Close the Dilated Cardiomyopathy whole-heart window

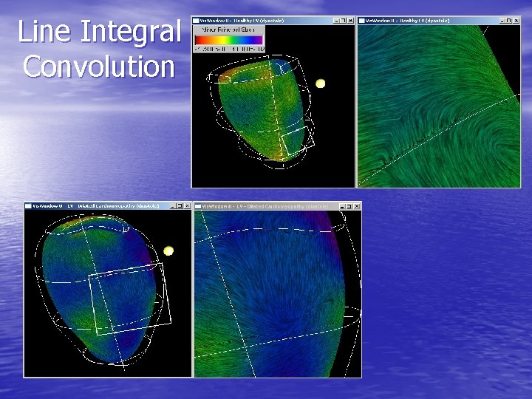(187, 206)
